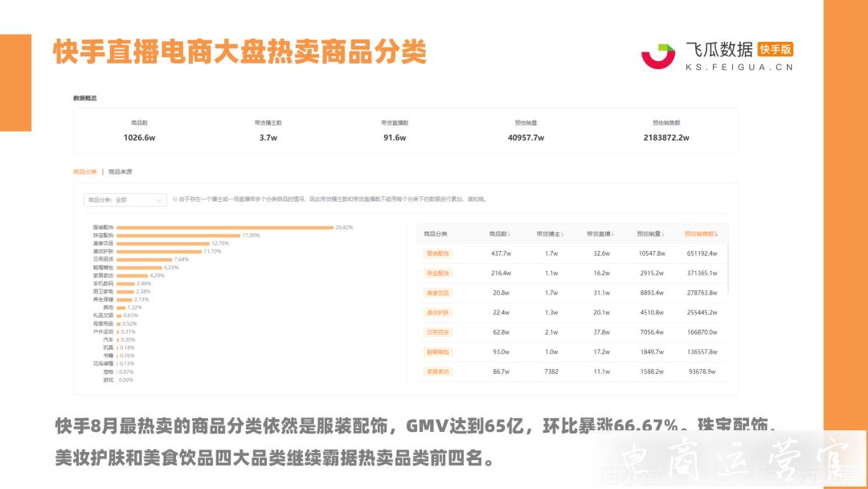Click the info icon beside the notice text
This screenshot has width=868, height=489.
(175, 199)
